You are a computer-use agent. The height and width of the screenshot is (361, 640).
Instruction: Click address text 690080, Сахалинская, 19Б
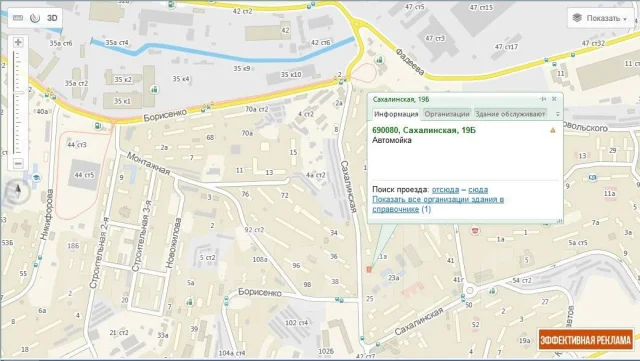[424, 130]
